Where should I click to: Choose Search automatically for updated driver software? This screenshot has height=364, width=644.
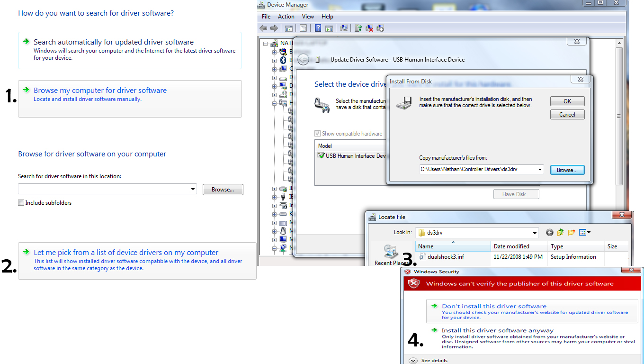point(130,50)
